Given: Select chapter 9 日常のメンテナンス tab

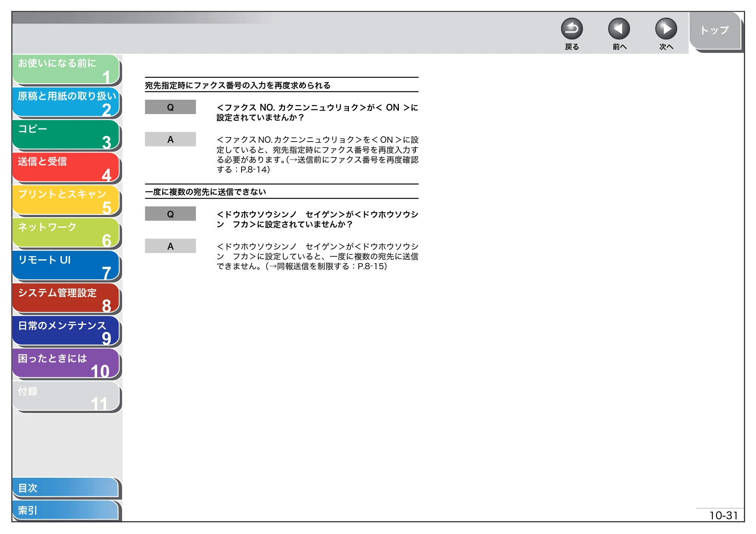Looking at the screenshot, I should [66, 331].
